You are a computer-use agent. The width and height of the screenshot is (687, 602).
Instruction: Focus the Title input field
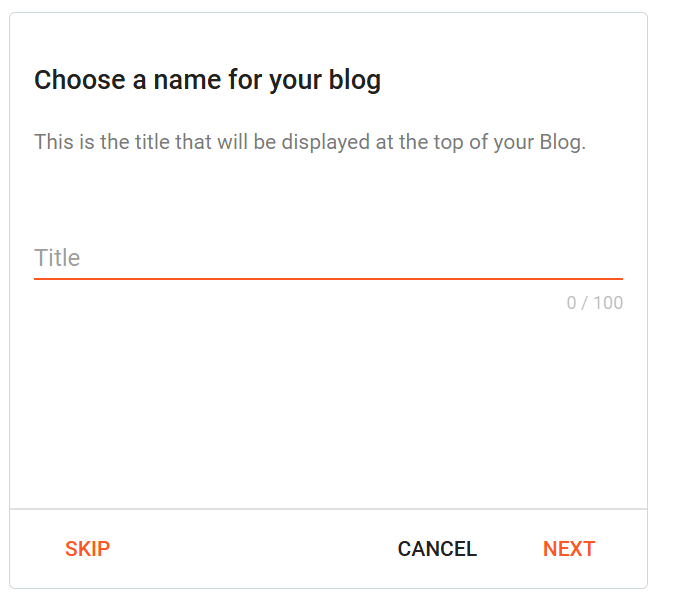pos(328,258)
